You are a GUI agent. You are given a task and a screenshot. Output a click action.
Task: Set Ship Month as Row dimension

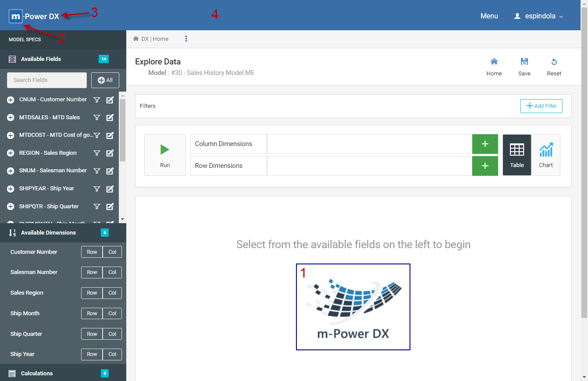[92, 313]
